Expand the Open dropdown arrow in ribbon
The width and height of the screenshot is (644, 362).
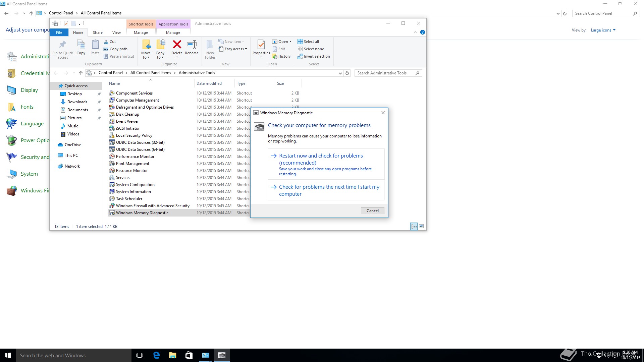290,42
